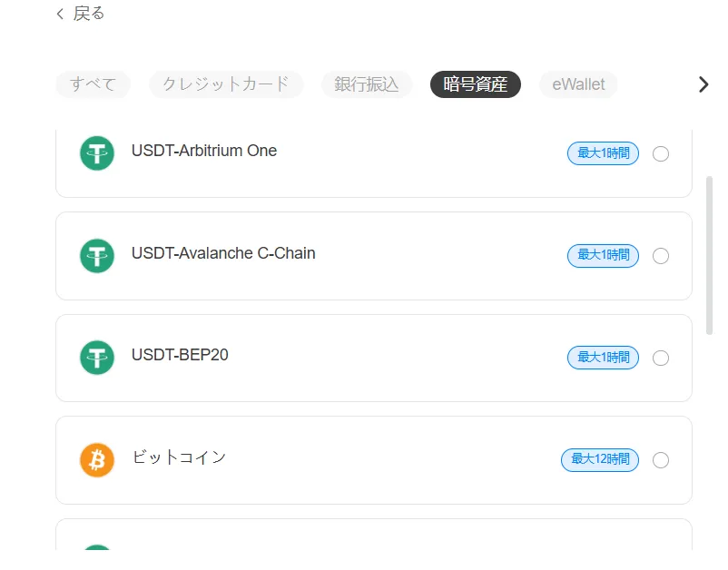Choose the USDT-BEP20 radio option
Screen dimensions: 728x570
click(x=661, y=358)
